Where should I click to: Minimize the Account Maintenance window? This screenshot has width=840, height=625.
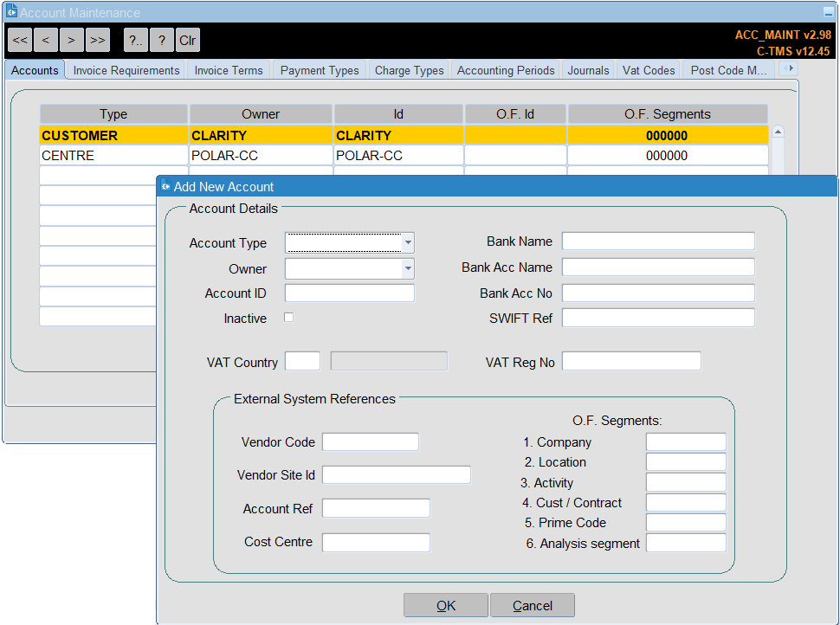point(828,12)
